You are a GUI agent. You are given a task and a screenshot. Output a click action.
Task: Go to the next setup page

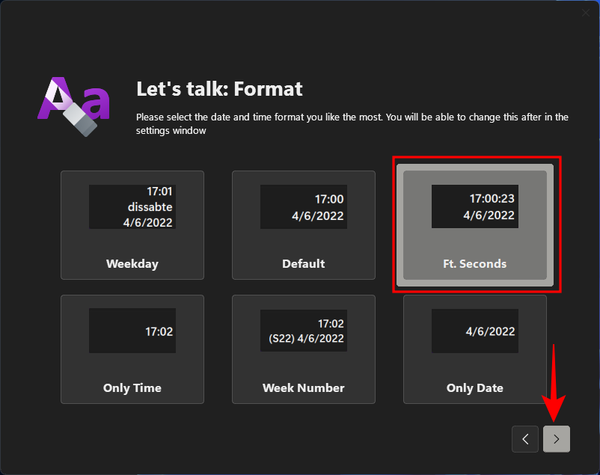coord(557,438)
